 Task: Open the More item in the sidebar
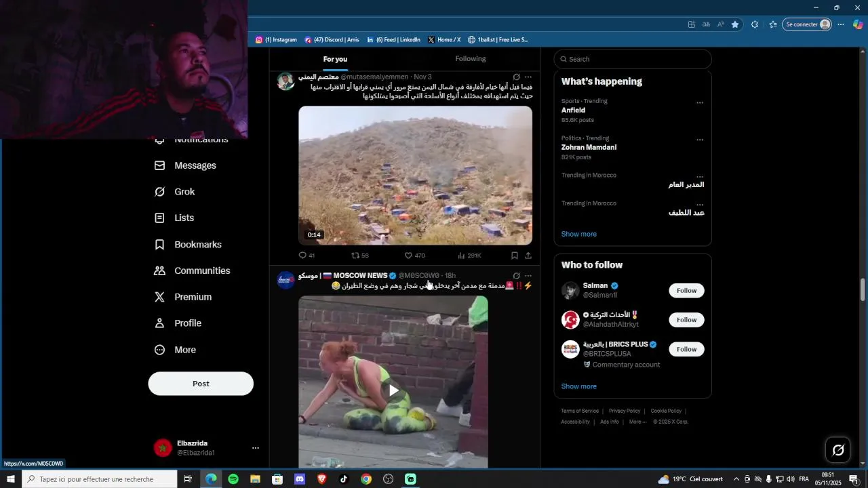175,350
